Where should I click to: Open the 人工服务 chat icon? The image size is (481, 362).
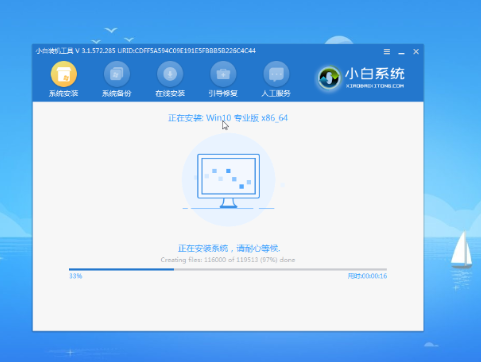[x=276, y=74]
